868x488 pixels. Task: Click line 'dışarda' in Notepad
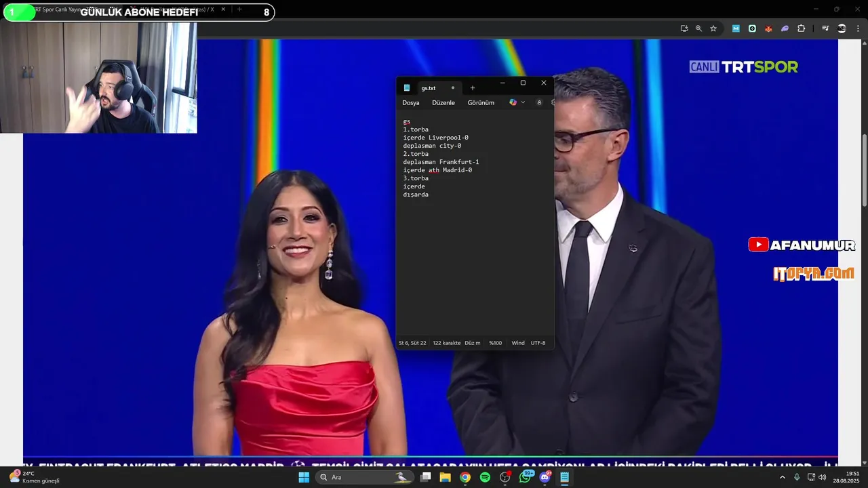pyautogui.click(x=416, y=195)
